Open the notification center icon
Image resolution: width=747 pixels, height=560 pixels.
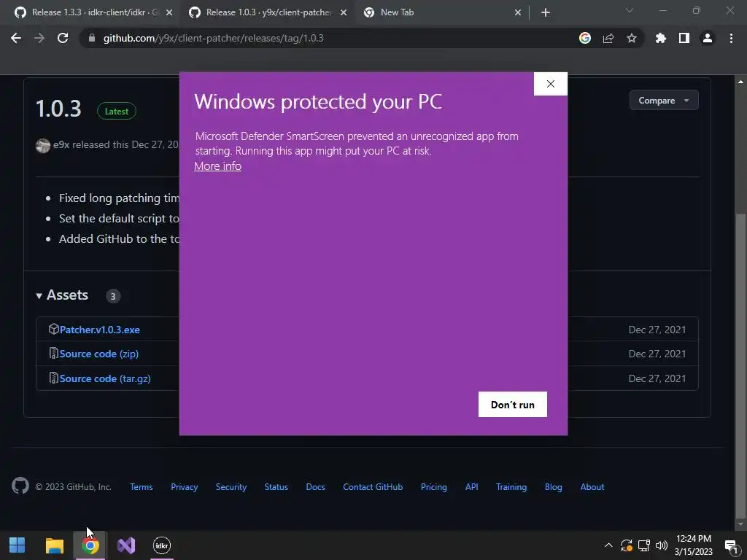(731, 545)
